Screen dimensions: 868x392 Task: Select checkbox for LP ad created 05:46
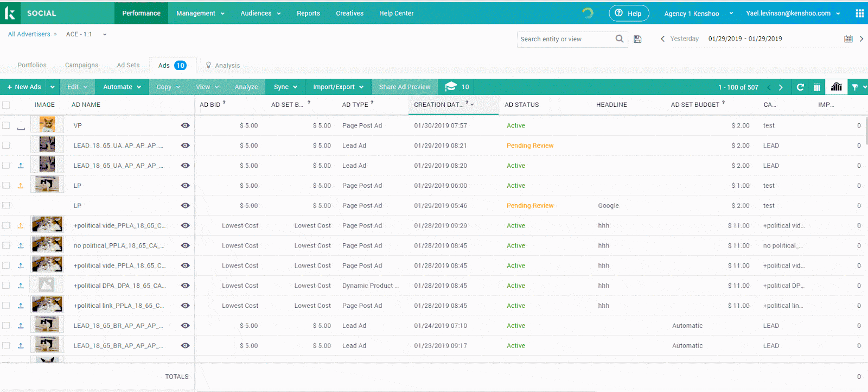pos(6,205)
